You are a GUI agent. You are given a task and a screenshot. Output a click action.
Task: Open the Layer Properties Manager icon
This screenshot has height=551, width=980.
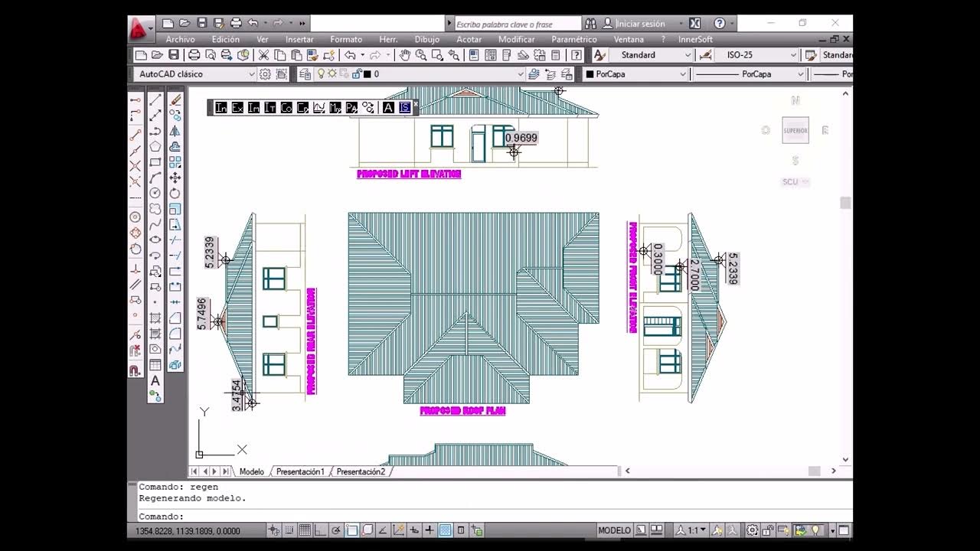pyautogui.click(x=305, y=74)
